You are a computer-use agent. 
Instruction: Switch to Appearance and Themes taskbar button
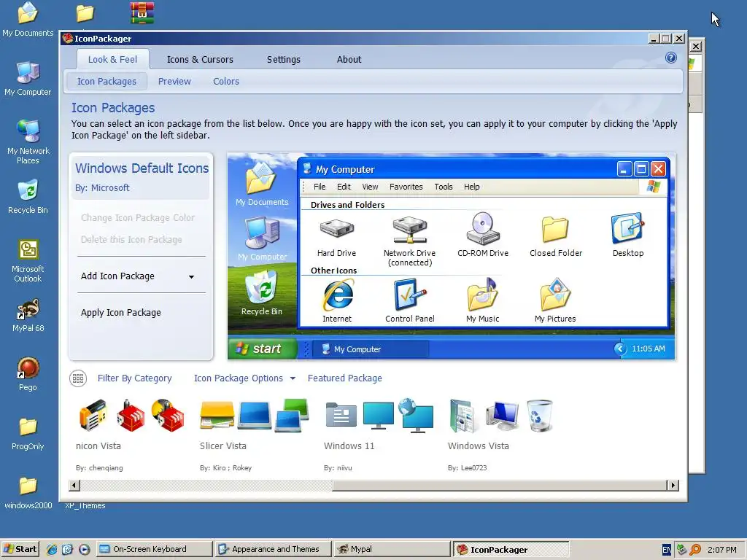[273, 549]
